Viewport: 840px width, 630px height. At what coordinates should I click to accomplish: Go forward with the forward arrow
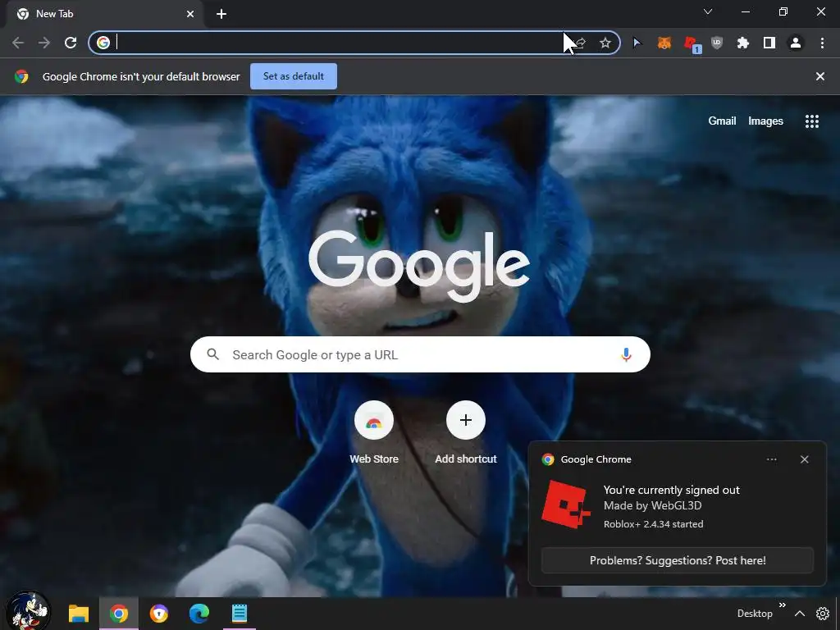(44, 43)
